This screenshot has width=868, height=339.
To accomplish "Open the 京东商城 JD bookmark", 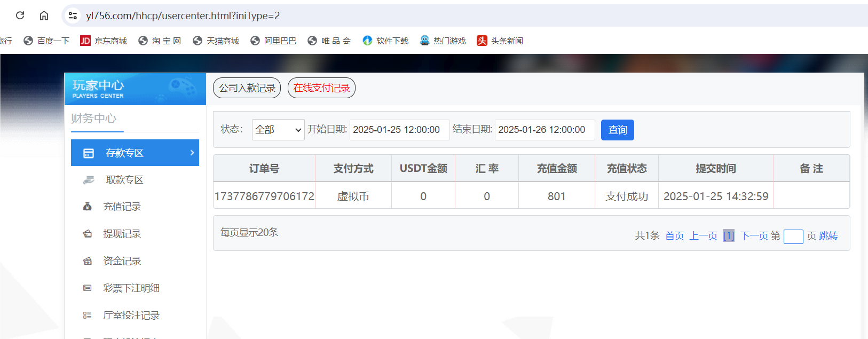I will [x=104, y=41].
